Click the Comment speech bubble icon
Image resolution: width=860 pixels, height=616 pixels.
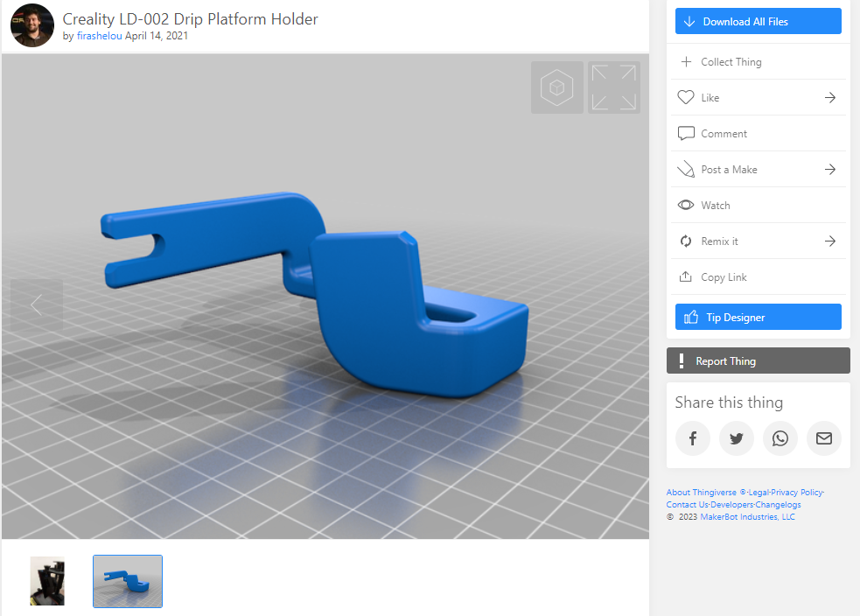(686, 134)
